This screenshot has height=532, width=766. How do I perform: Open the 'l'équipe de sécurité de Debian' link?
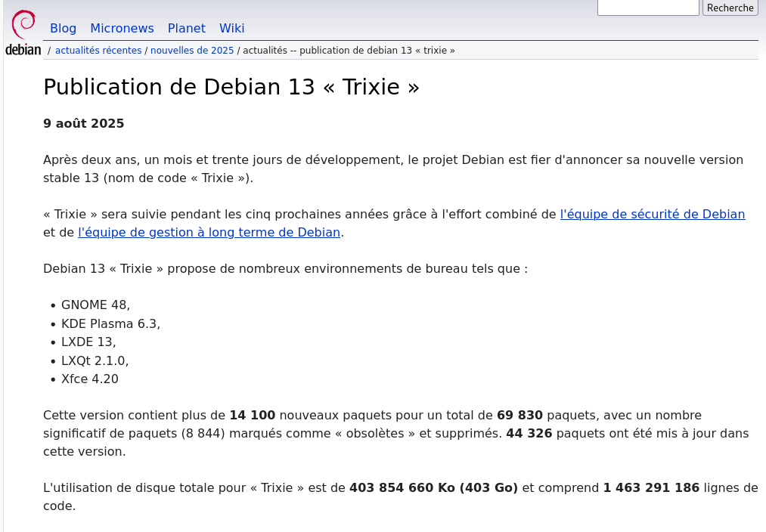(653, 215)
